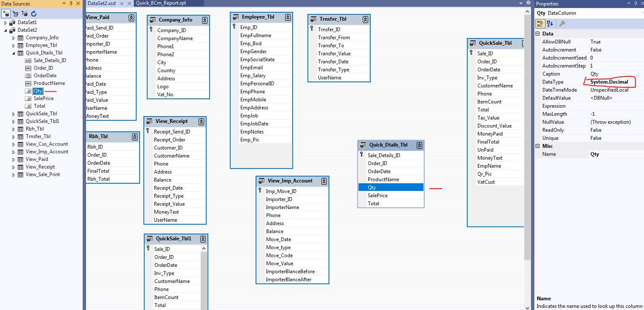Collapse the Trnsfer_Tbl table box
Screen dimensions: 644x310
pos(365,19)
